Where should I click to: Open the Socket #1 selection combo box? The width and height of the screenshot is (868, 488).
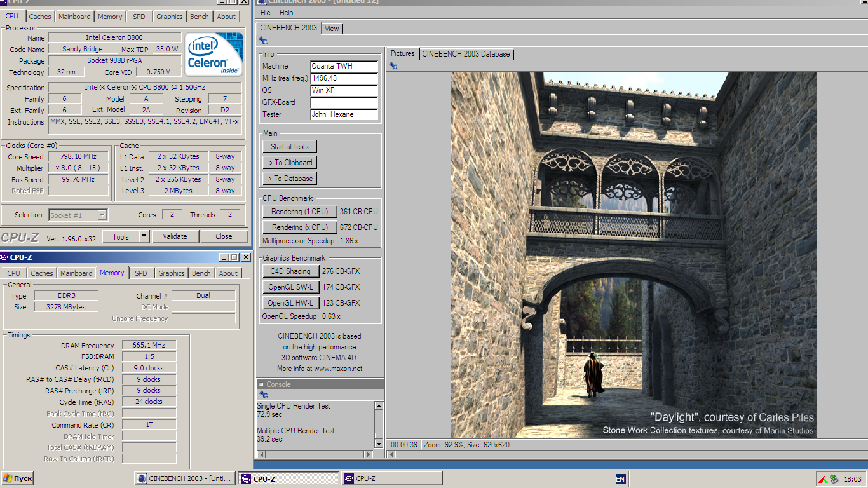(78, 215)
